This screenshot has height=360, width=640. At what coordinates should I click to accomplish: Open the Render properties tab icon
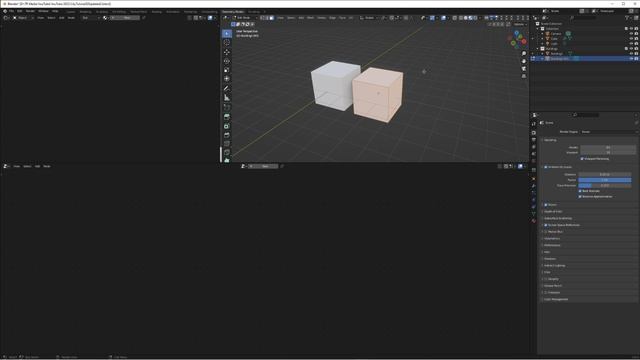tap(533, 133)
